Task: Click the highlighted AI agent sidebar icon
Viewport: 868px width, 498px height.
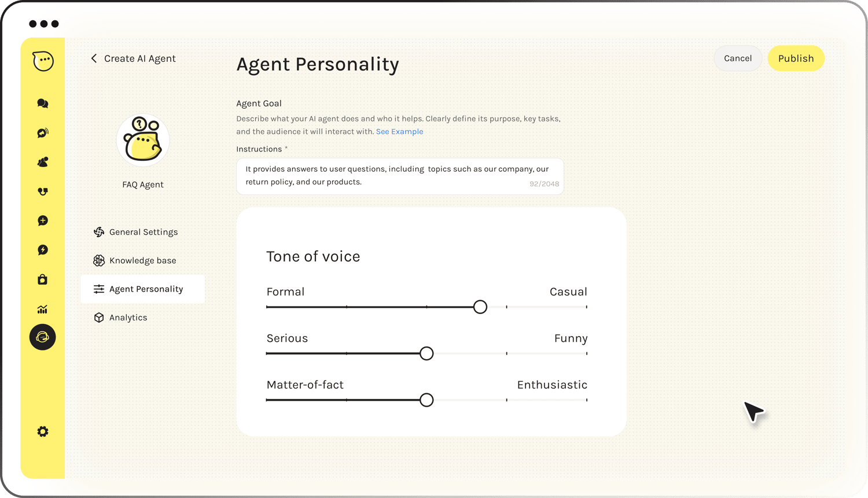Action: tap(42, 337)
